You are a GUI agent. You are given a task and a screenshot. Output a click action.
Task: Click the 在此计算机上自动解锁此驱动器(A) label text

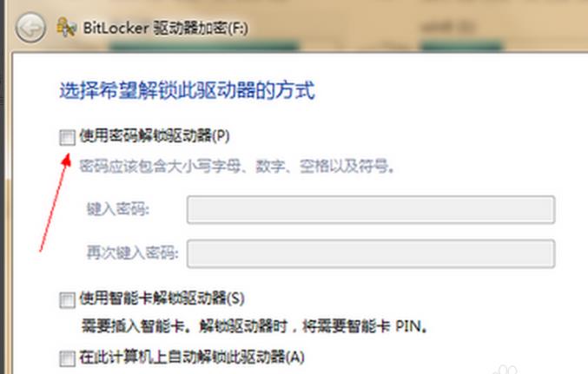click(192, 357)
